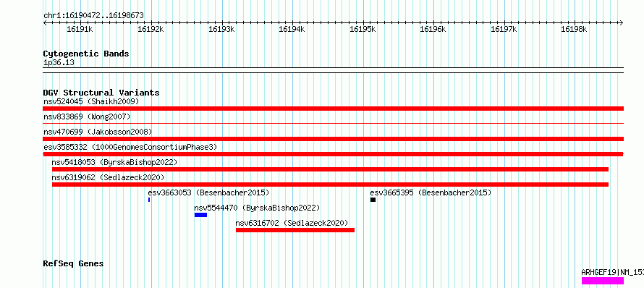Image resolution: width=644 pixels, height=288 pixels.
Task: Open esv3585332 (1000GenomesConsortiumPhase3) label
Action: click(130, 147)
